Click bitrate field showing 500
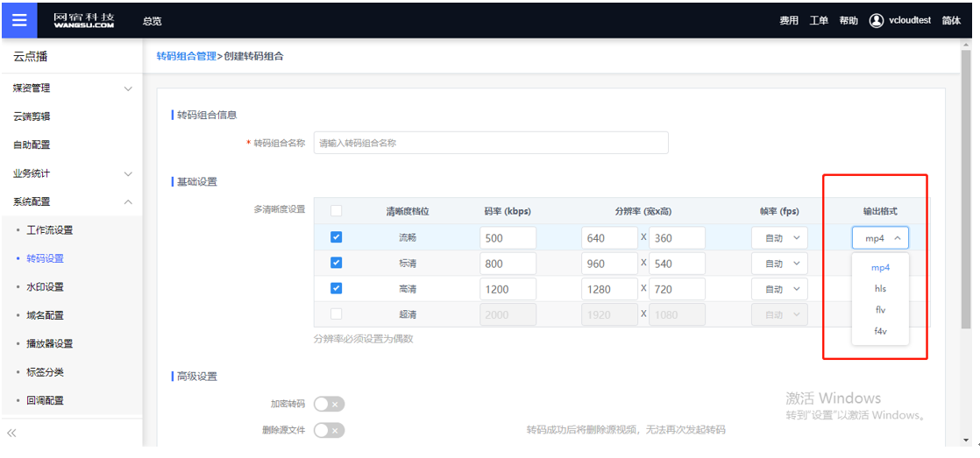The height and width of the screenshot is (458, 980). (x=508, y=237)
